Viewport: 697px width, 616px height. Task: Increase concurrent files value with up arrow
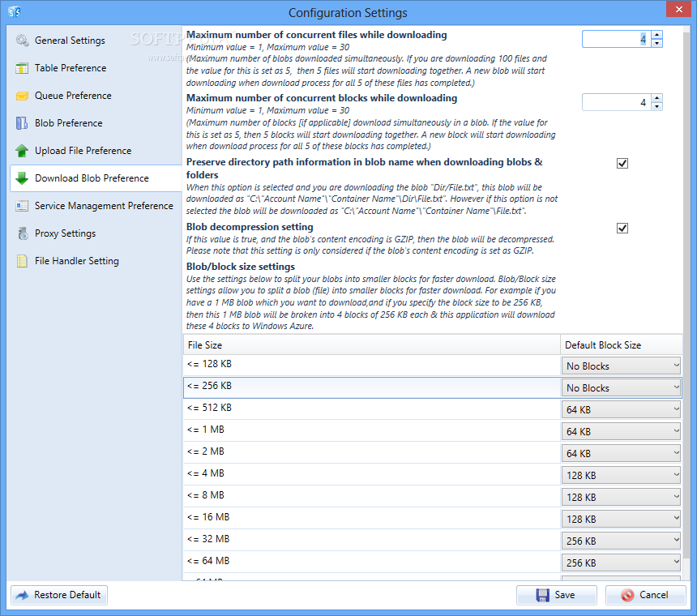[x=657, y=35]
